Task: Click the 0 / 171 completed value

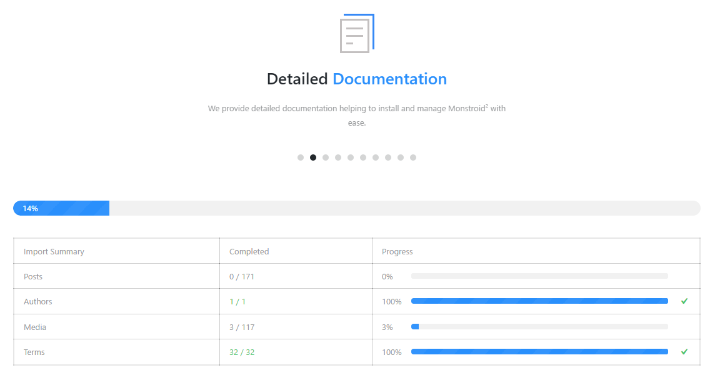Action: [242, 277]
